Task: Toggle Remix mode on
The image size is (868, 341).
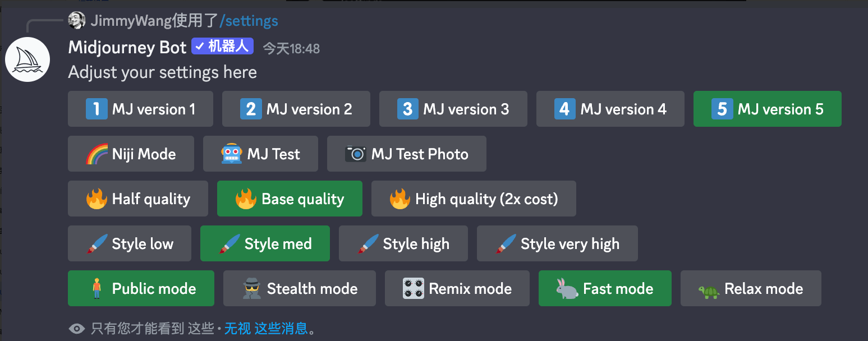Action: (x=457, y=288)
